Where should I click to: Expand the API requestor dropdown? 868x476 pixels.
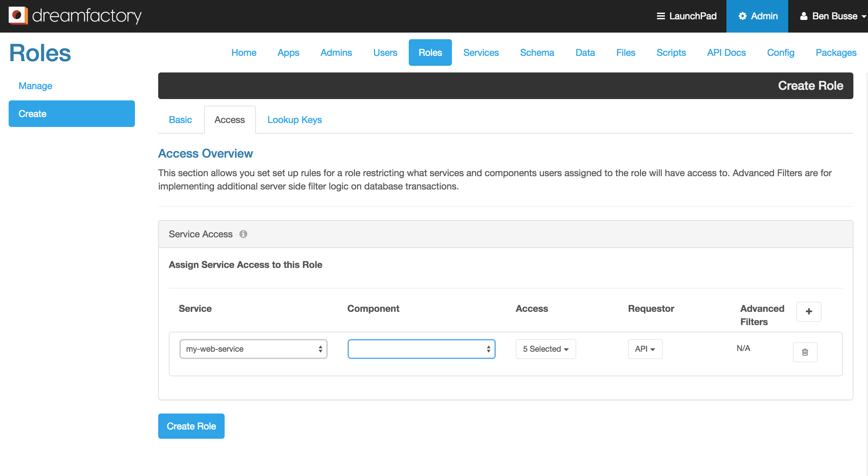645,349
